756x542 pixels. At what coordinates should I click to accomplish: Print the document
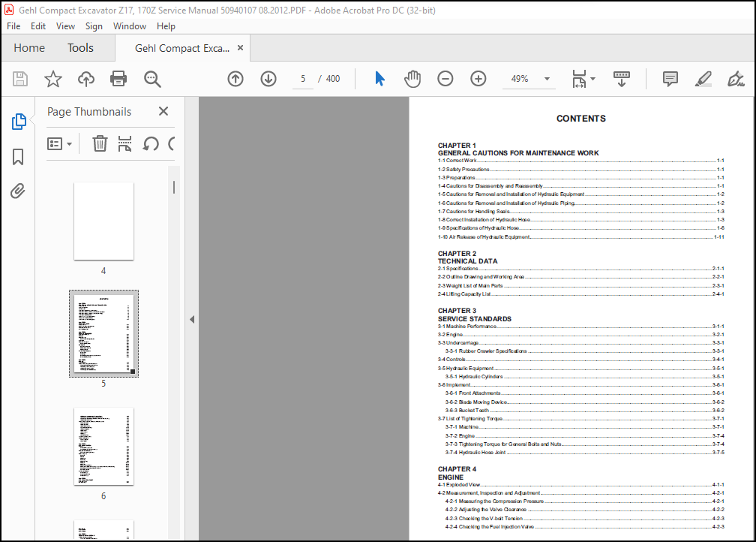click(x=118, y=79)
